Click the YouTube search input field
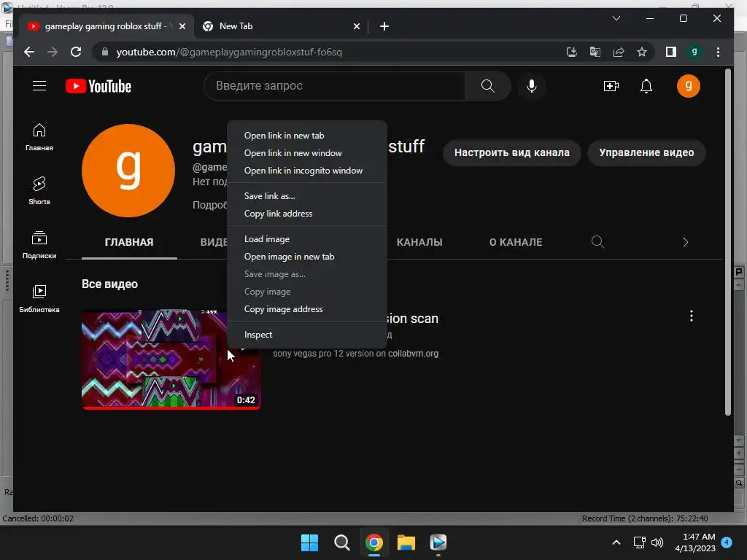The image size is (747, 560). 334,86
